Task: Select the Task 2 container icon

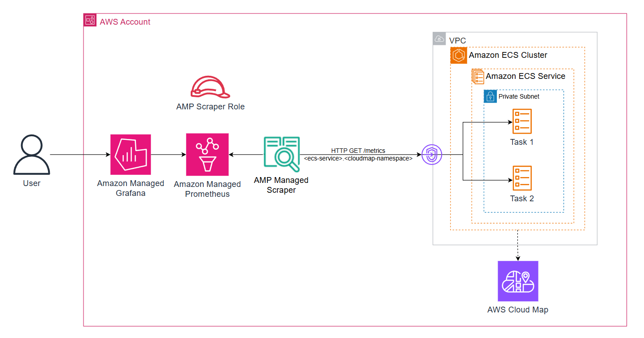Action: click(521, 178)
